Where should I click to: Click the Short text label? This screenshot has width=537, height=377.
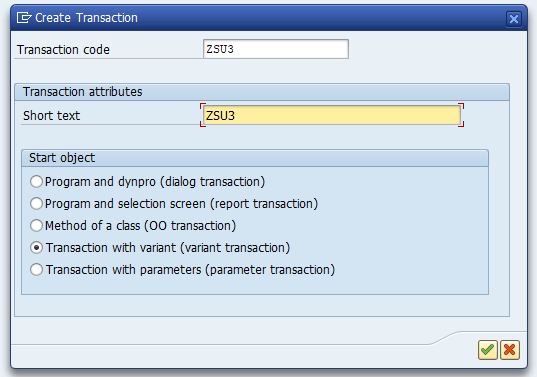51,116
